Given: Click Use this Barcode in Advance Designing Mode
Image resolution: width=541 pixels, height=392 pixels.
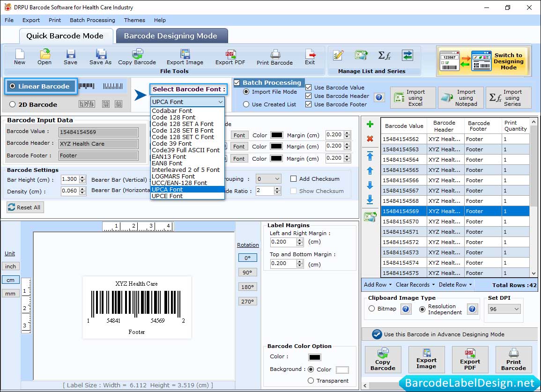Looking at the screenshot, I should pos(450,334).
